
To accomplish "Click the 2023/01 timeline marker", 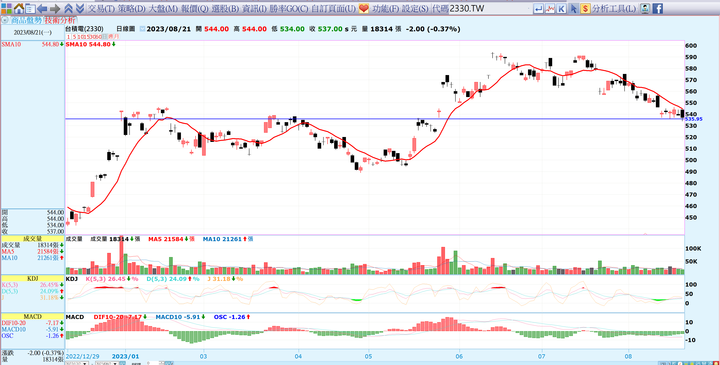I will (x=126, y=356).
